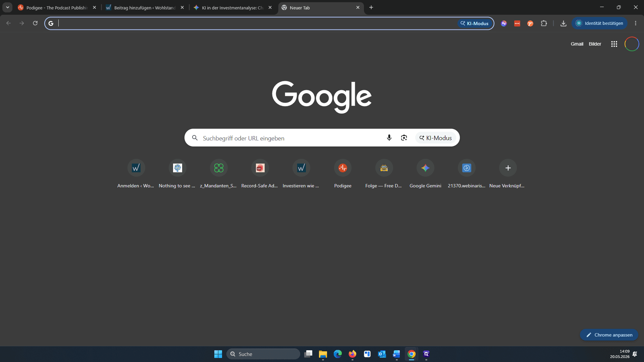The width and height of the screenshot is (644, 362).
Task: Activate KI-Modus in the address bar
Action: 475,23
